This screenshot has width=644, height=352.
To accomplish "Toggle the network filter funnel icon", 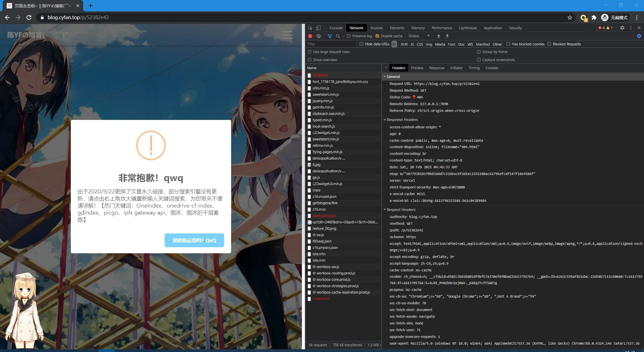I will point(330,36).
